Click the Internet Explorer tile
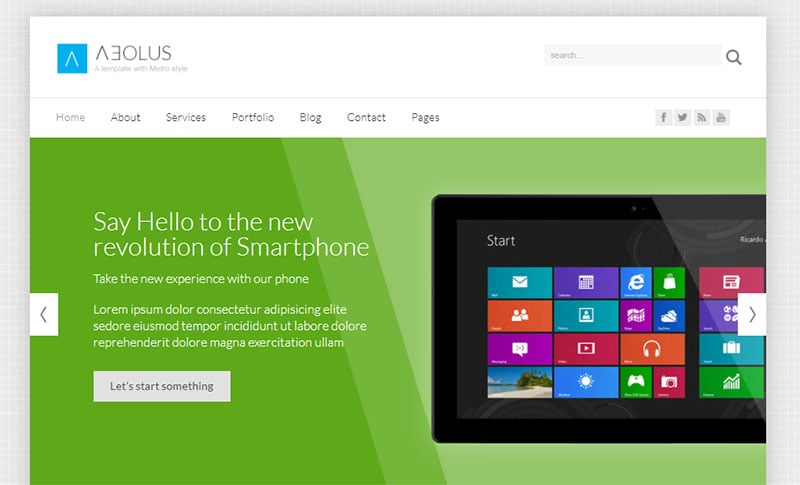Image resolution: width=800 pixels, height=485 pixels. (636, 283)
